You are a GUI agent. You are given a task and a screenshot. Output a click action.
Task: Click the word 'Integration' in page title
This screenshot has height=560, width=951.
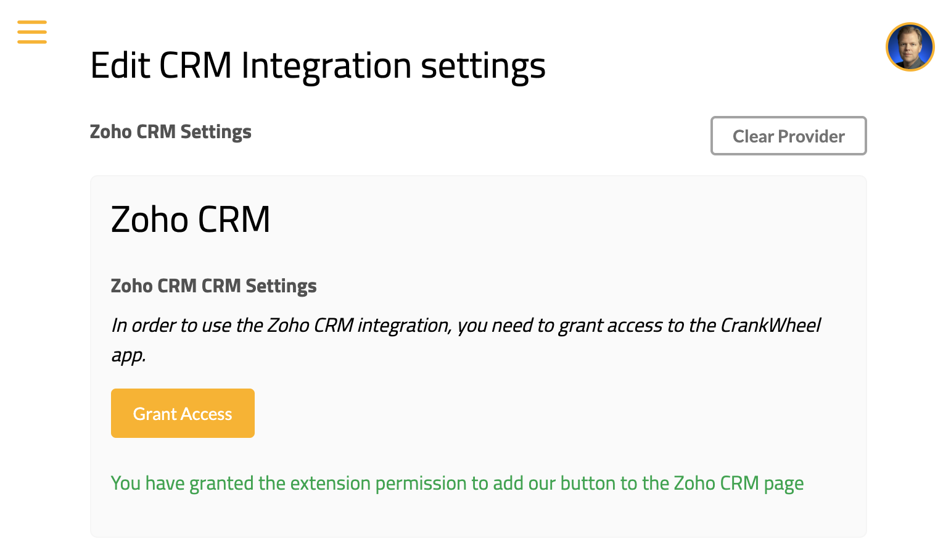pyautogui.click(x=326, y=65)
